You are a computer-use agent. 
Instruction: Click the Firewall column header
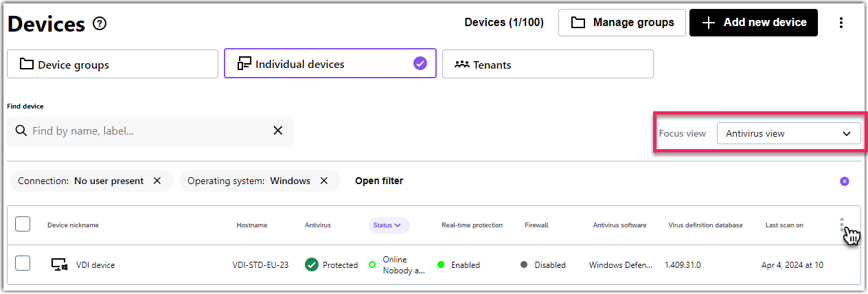(x=536, y=225)
